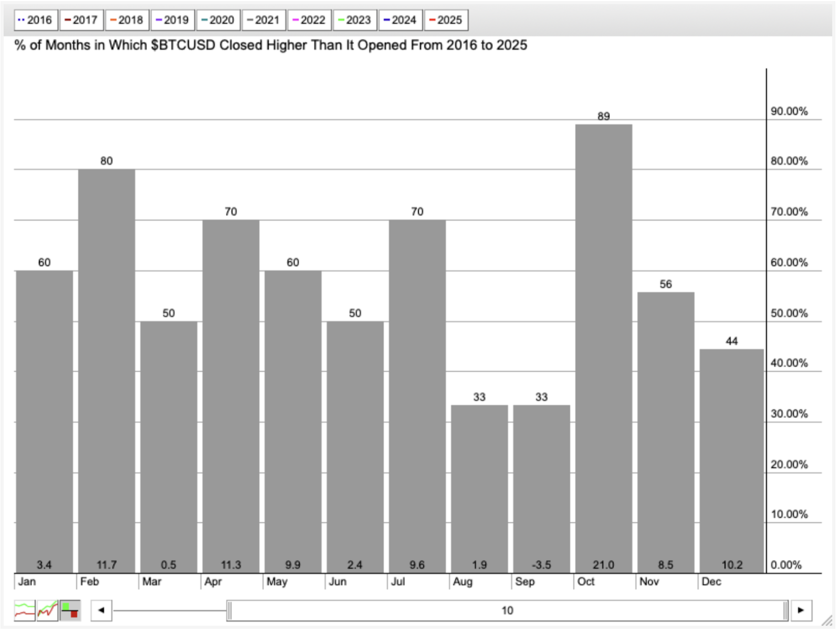The image size is (840, 634).
Task: Click the 70.00% y-axis label
Action: coord(789,212)
